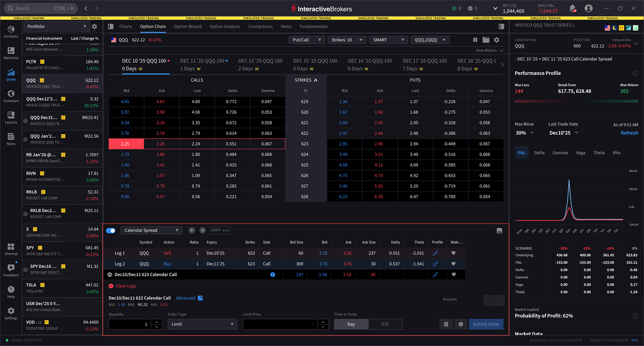
Task: Pause market data updates in option chain
Action: [x=475, y=39]
